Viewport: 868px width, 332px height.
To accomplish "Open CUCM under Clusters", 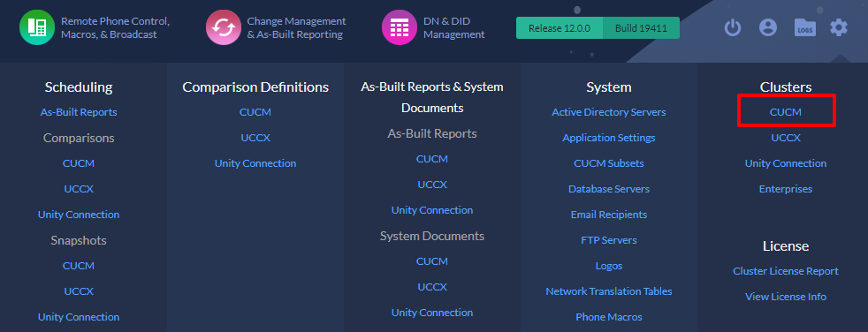I will point(786,112).
